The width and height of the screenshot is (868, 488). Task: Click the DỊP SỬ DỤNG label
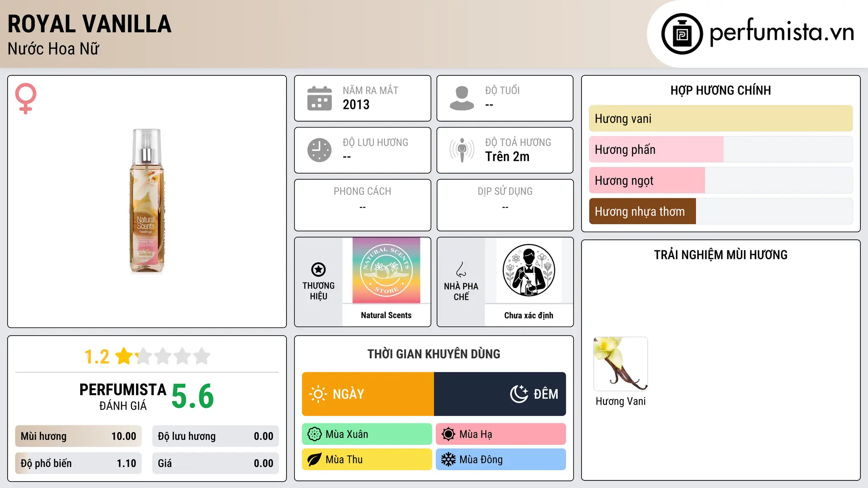pos(505,191)
